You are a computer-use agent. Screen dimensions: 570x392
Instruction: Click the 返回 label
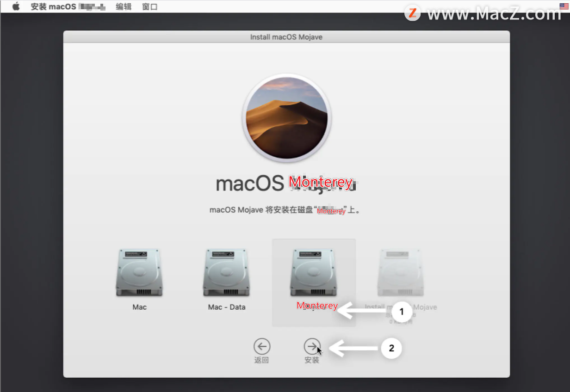261,360
